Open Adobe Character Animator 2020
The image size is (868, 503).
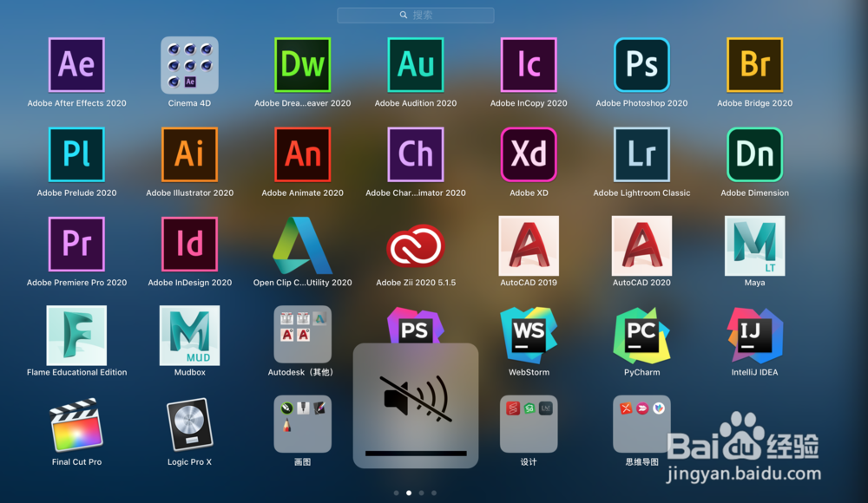pyautogui.click(x=416, y=155)
